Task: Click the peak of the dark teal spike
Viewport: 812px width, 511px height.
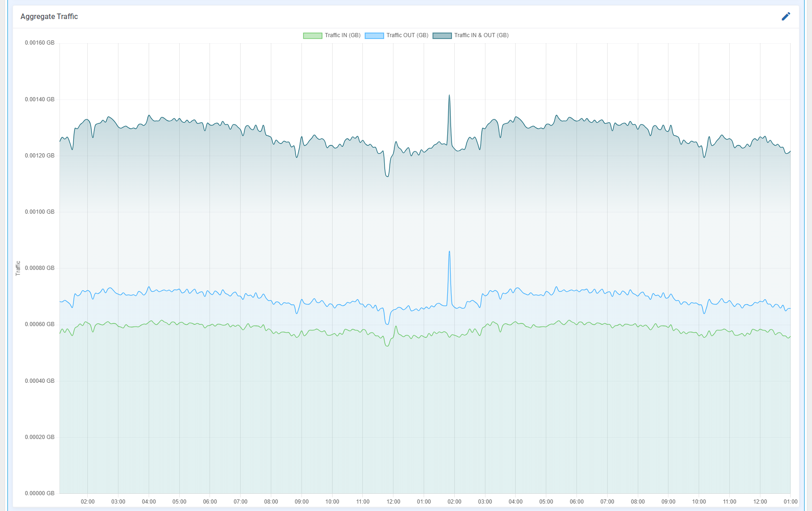Action: [449, 96]
